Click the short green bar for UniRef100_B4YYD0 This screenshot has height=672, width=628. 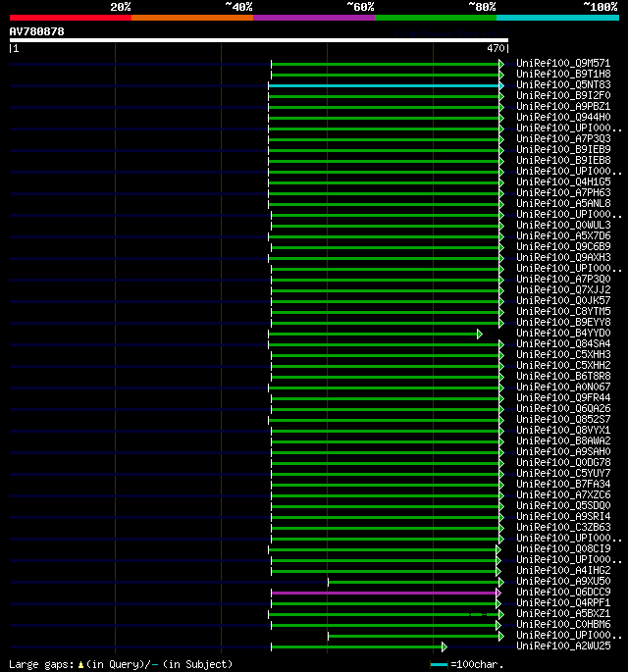375,335
